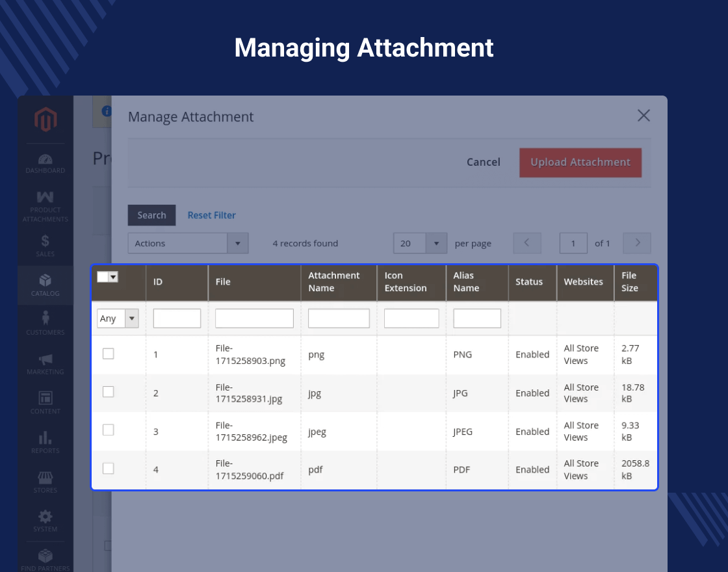Click the 2058.8 kB file size cell
The width and height of the screenshot is (728, 572).
[x=635, y=470]
